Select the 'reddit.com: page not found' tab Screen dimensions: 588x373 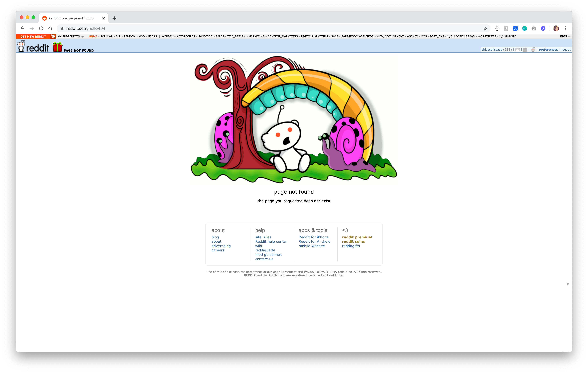pyautogui.click(x=73, y=18)
